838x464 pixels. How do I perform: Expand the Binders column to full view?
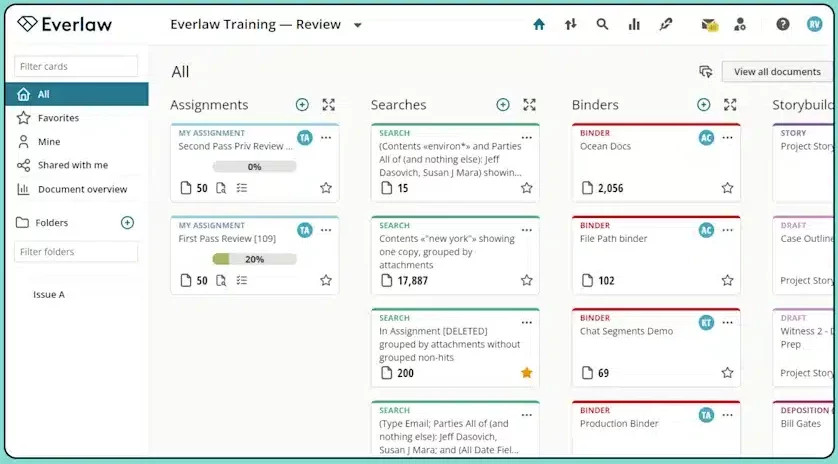click(730, 105)
